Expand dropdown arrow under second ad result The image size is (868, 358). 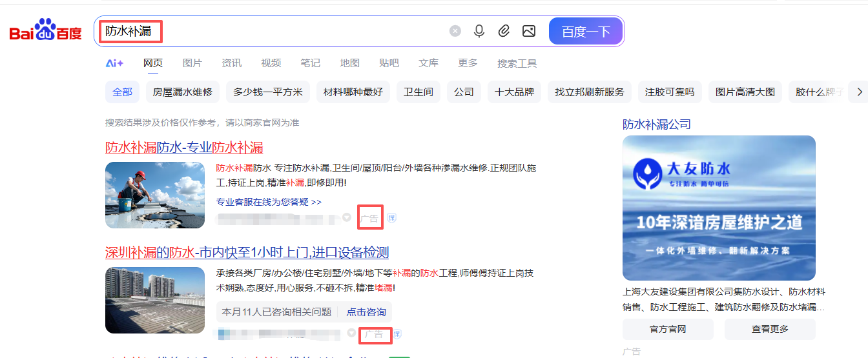[351, 333]
